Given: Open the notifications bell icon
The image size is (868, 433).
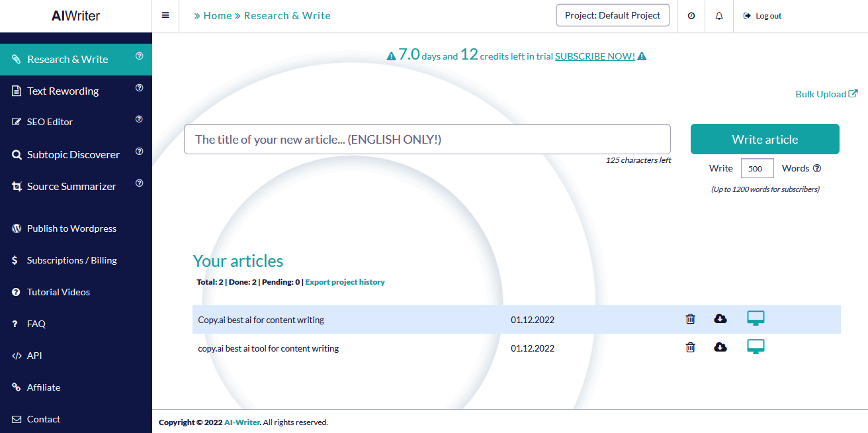Looking at the screenshot, I should [x=719, y=16].
